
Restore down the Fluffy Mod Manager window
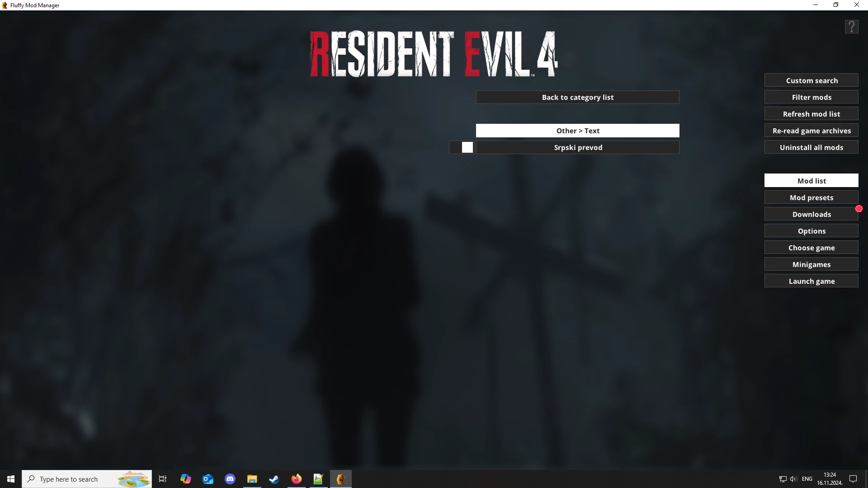coord(836,5)
